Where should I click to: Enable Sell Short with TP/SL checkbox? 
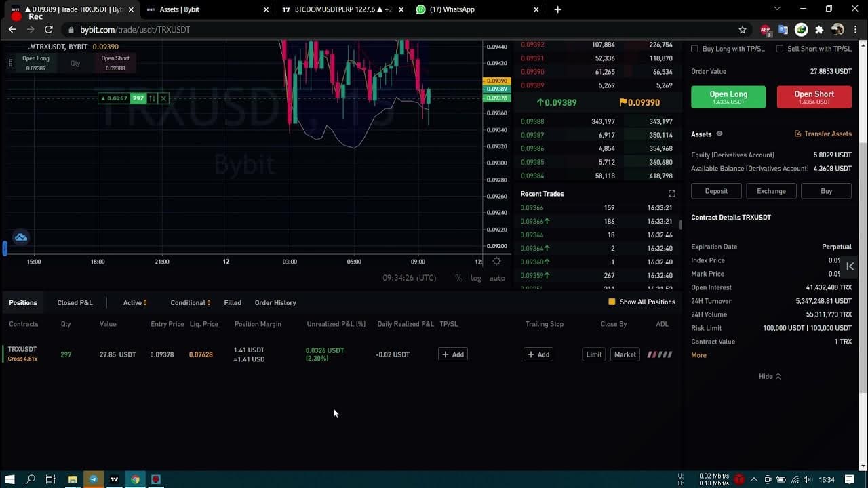779,49
